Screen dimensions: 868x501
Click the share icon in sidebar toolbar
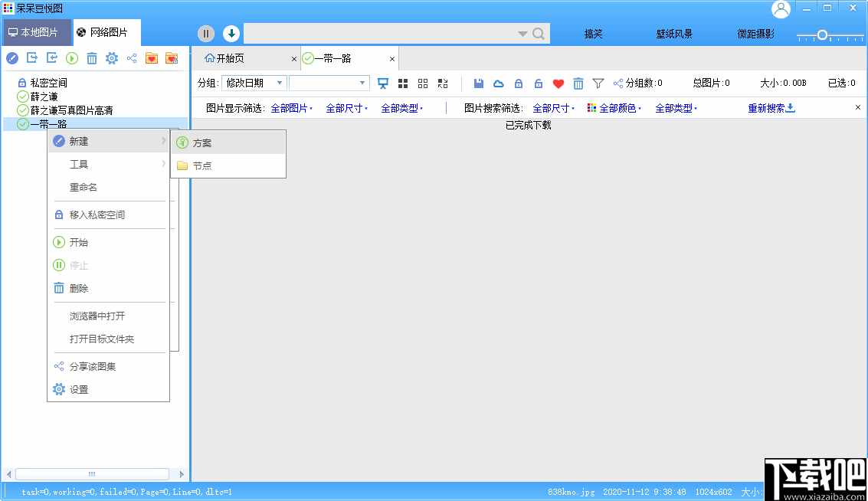tap(132, 57)
